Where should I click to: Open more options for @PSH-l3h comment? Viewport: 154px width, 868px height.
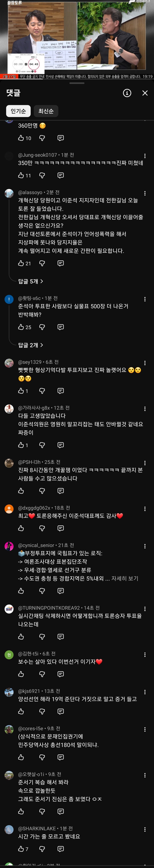(145, 463)
